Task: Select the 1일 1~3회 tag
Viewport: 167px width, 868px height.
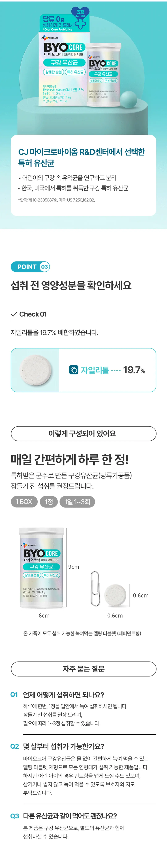Action: [77, 501]
